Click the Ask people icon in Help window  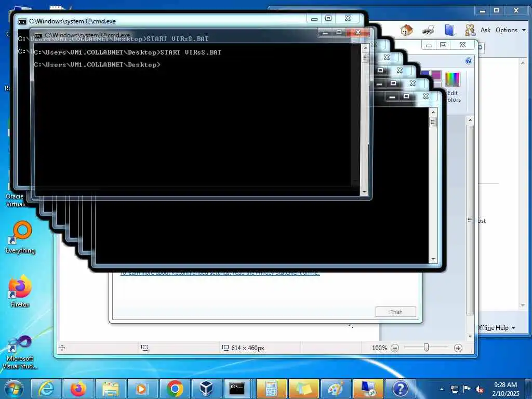click(x=470, y=30)
